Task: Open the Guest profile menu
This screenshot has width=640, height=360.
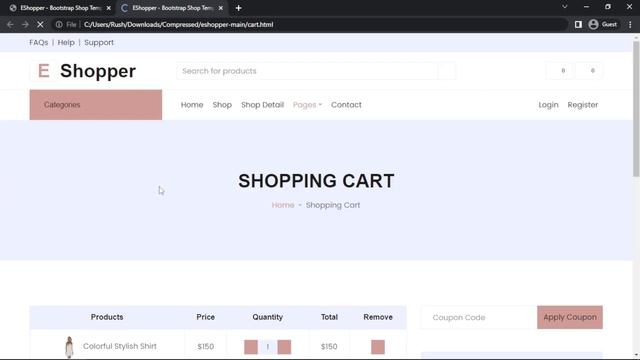Action: pos(603,24)
